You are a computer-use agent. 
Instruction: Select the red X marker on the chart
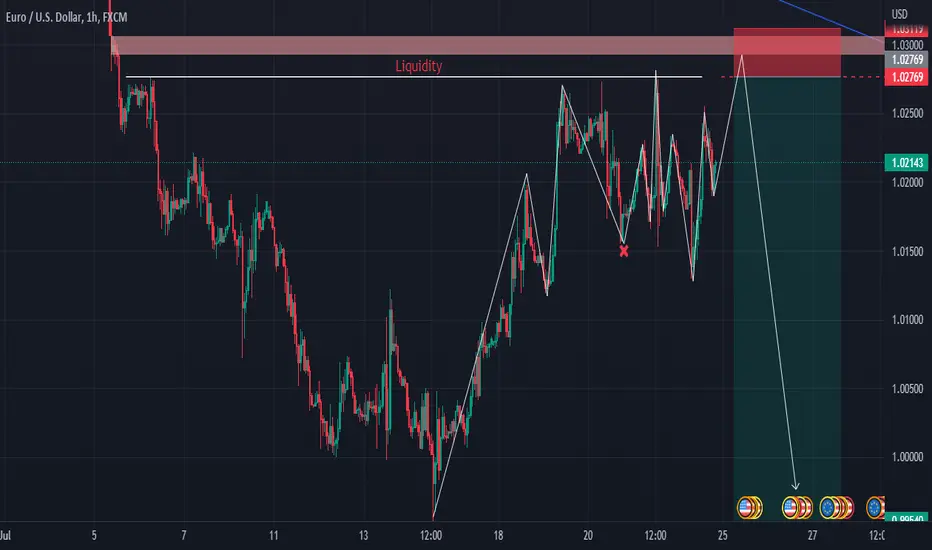(x=624, y=251)
